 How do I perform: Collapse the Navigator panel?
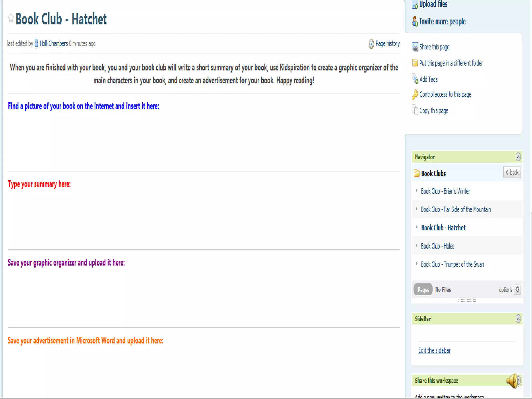(x=518, y=157)
